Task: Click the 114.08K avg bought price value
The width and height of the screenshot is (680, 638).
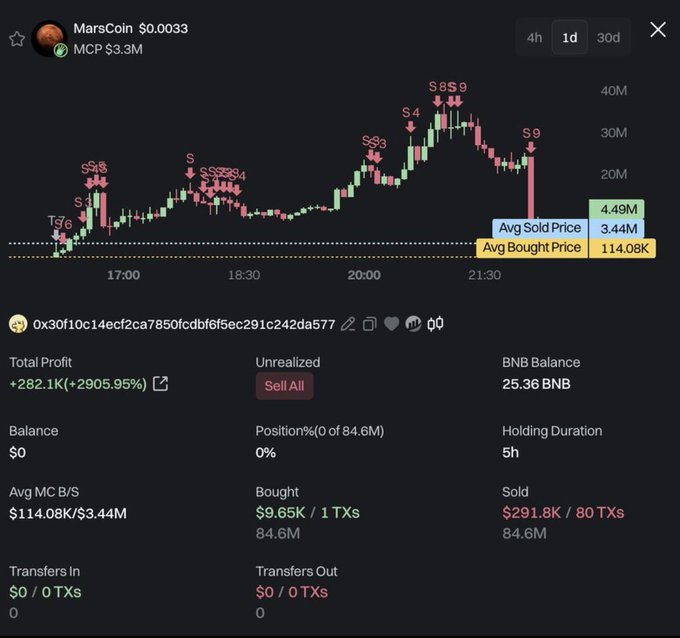Action: (622, 248)
